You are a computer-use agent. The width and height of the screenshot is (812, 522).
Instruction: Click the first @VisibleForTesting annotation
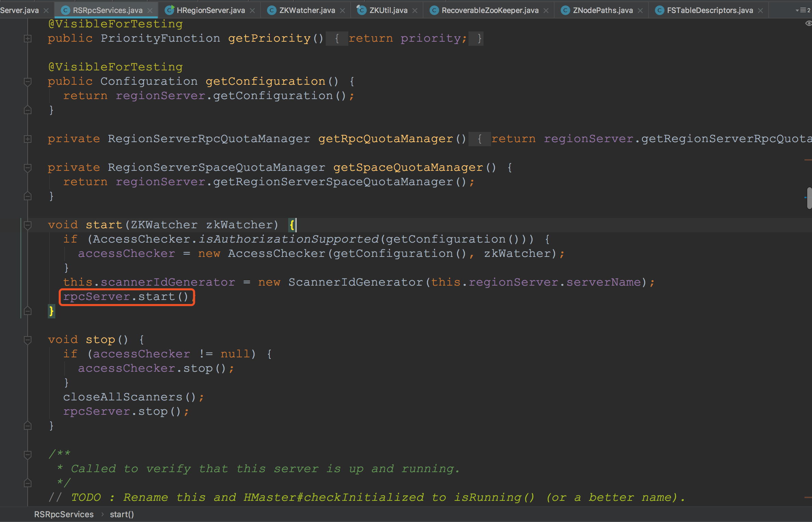coord(115,24)
